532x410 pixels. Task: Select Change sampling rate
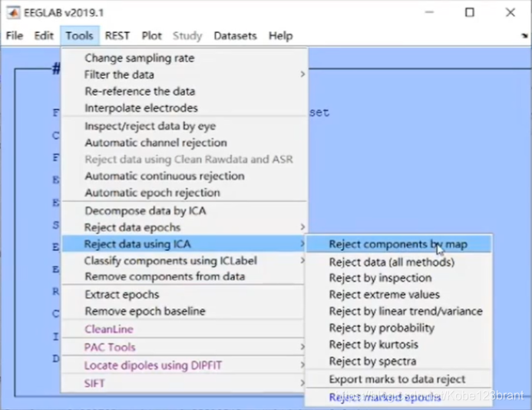(x=185, y=58)
